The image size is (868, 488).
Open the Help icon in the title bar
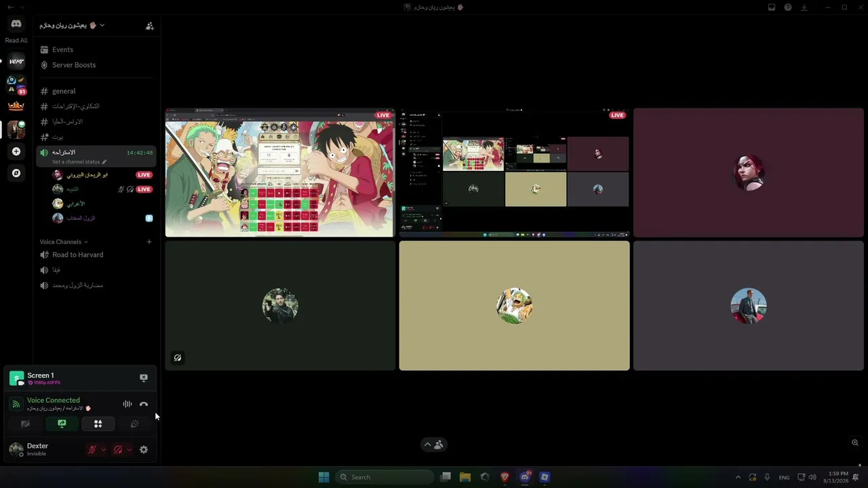pos(788,7)
